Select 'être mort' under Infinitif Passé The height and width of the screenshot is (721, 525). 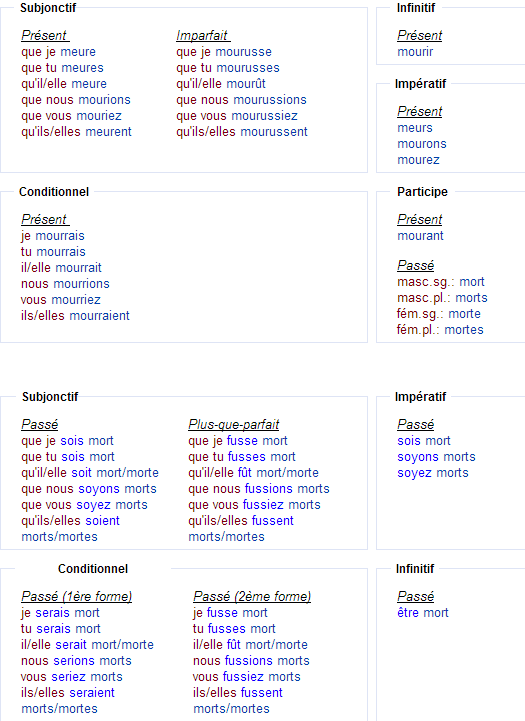pos(422,613)
